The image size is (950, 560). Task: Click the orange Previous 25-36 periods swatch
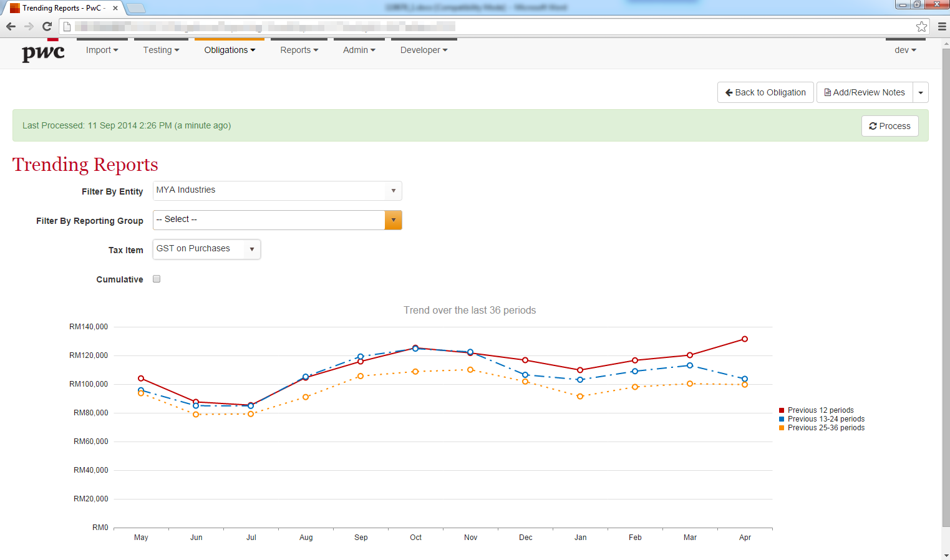(782, 428)
